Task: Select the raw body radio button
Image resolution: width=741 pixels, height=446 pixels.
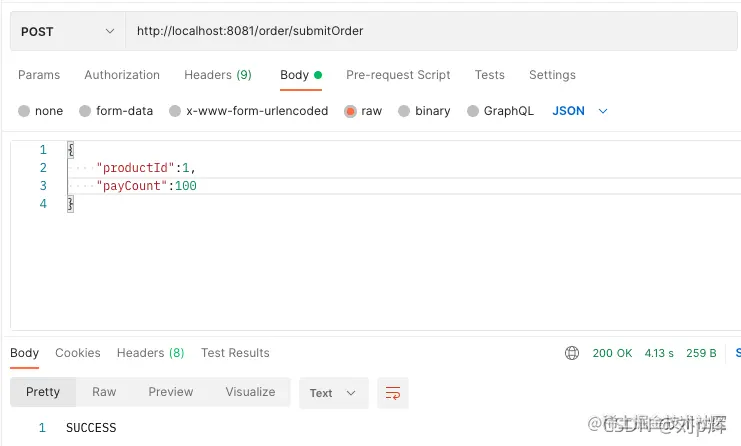Action: pos(350,112)
